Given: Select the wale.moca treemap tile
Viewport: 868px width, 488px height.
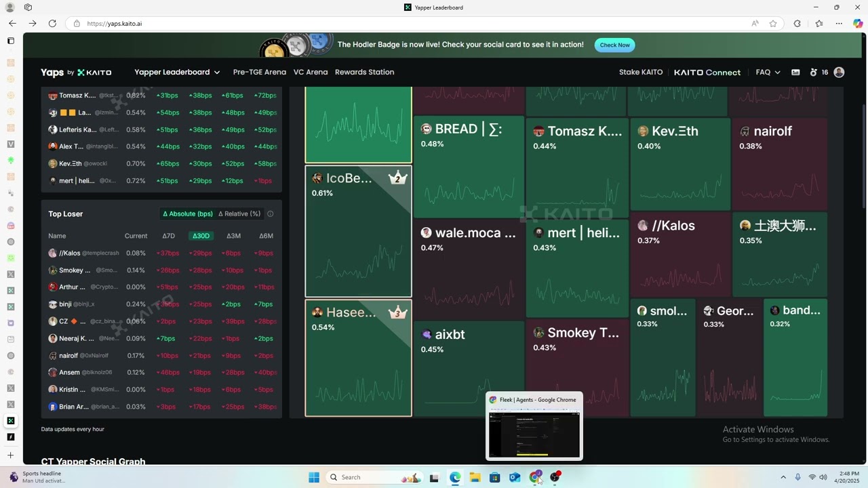Looking at the screenshot, I should (469, 269).
